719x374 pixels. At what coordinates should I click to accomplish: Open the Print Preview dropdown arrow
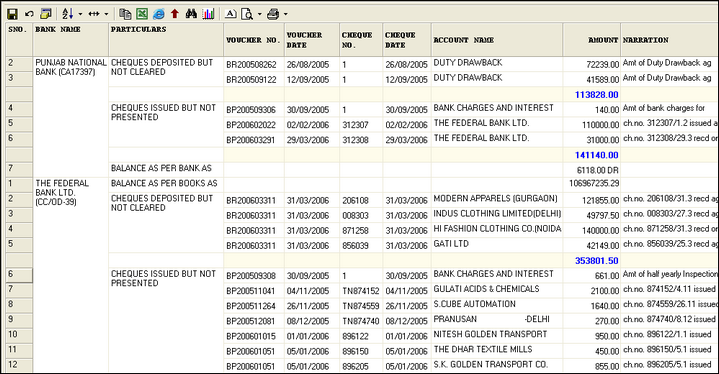coord(259,14)
